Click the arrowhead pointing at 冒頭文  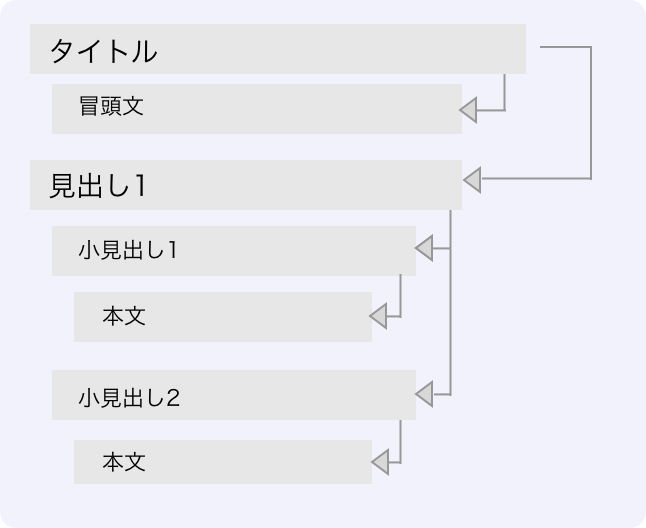coord(470,109)
